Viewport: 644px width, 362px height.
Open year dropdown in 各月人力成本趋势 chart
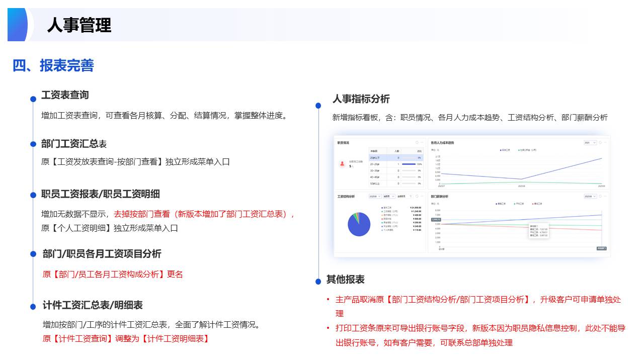click(x=590, y=142)
